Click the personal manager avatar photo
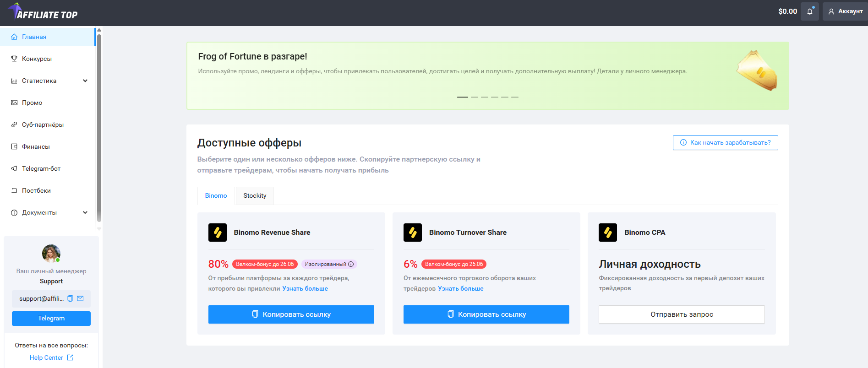The height and width of the screenshot is (368, 868). coord(51,254)
